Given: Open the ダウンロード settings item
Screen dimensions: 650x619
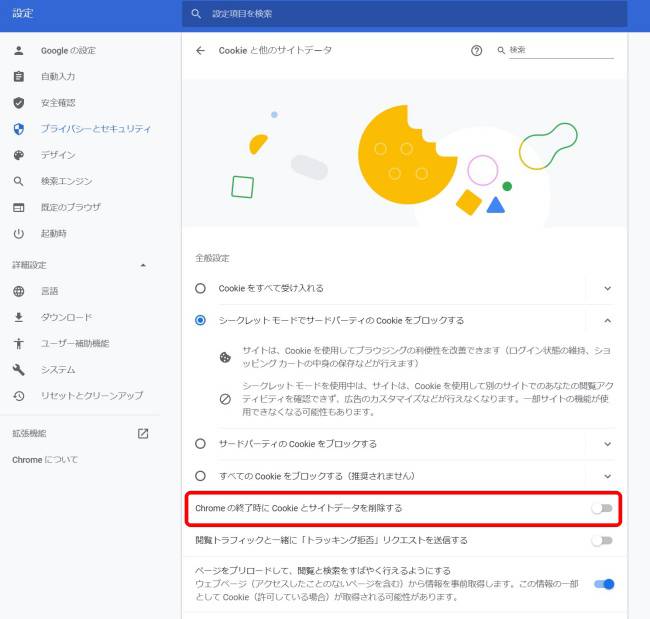Looking at the screenshot, I should click(66, 317).
